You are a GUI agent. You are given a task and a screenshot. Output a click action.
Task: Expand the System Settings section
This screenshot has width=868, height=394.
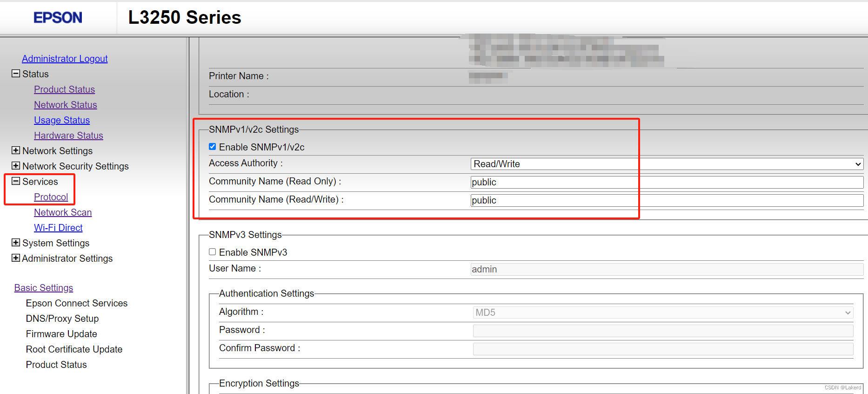pos(16,243)
